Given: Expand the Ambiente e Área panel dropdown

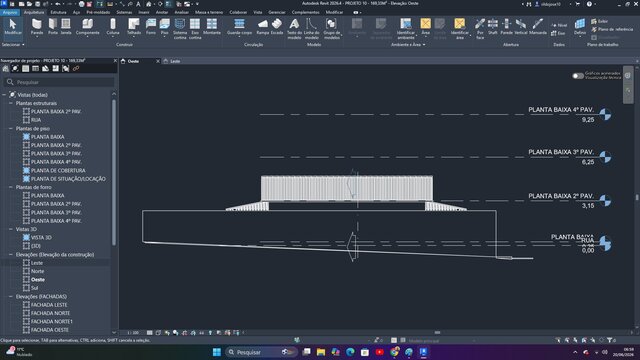Looking at the screenshot, I should [408, 44].
